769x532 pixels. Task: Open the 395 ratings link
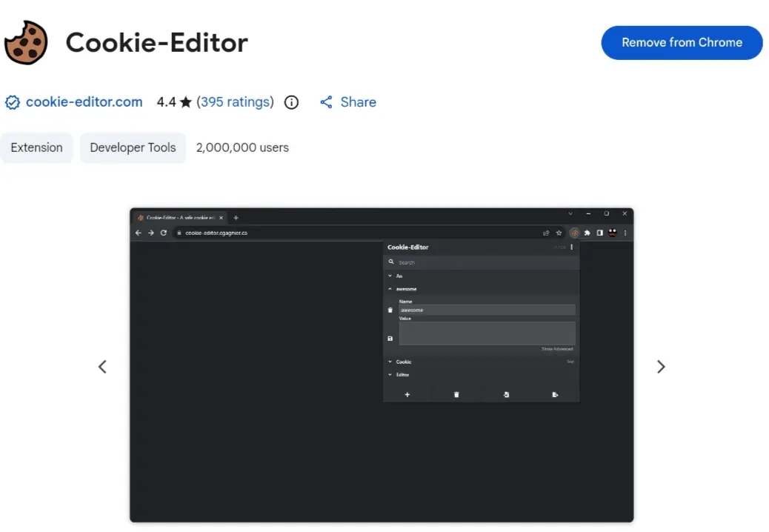click(235, 102)
